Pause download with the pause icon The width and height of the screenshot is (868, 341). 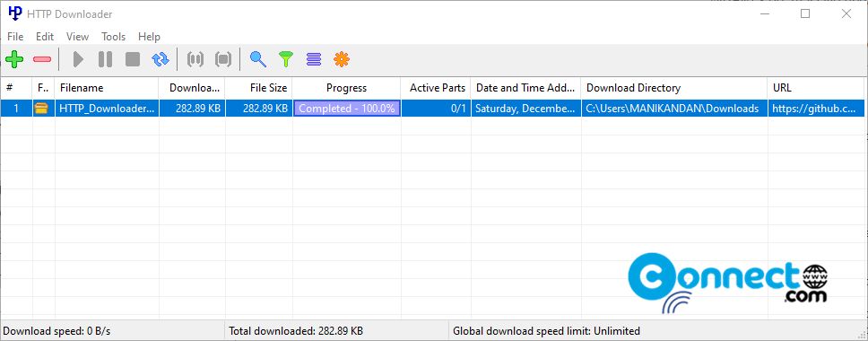pyautogui.click(x=105, y=59)
